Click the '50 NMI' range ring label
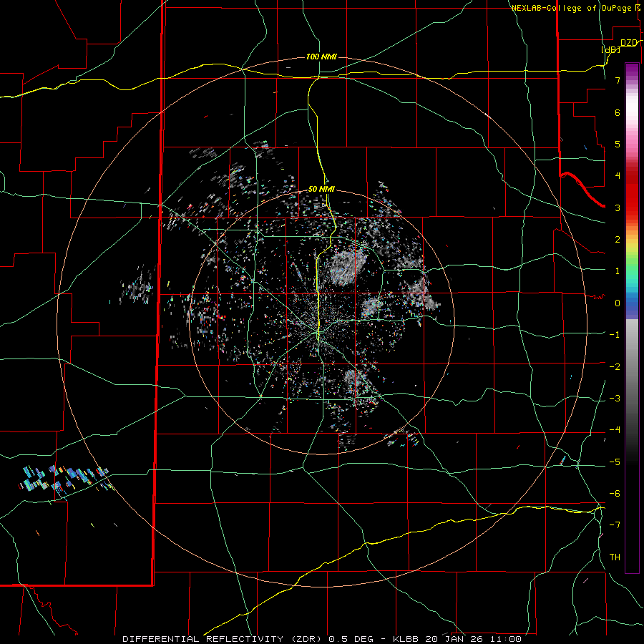The width and height of the screenshot is (644, 644). pos(321,189)
